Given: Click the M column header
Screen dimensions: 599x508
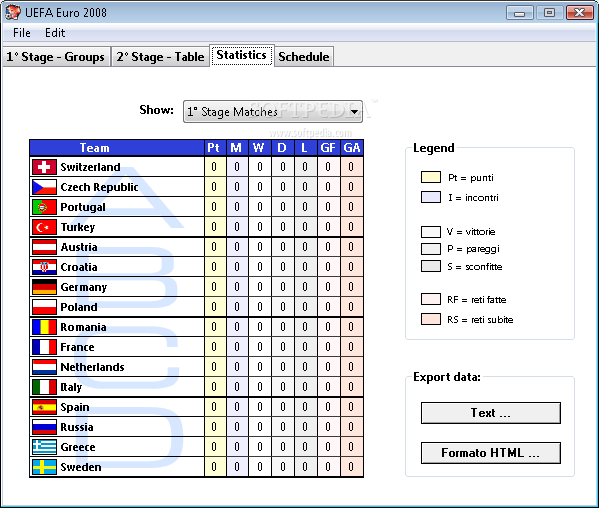Looking at the screenshot, I should tap(236, 148).
